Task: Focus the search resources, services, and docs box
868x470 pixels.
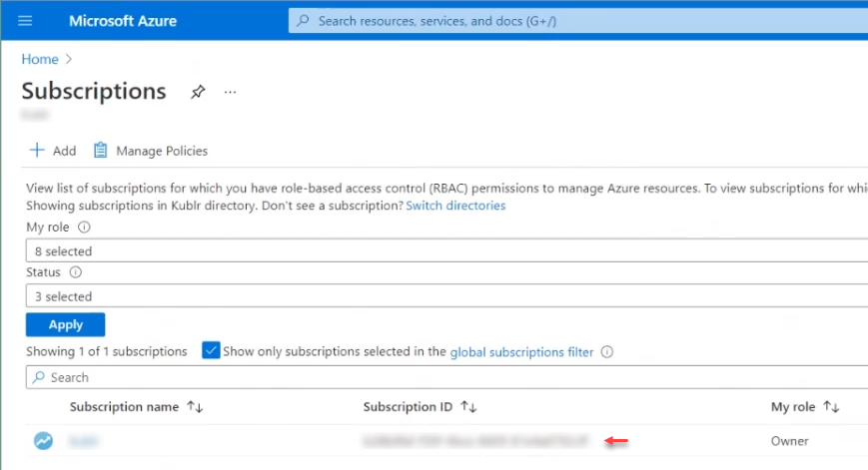Action: click(x=578, y=21)
